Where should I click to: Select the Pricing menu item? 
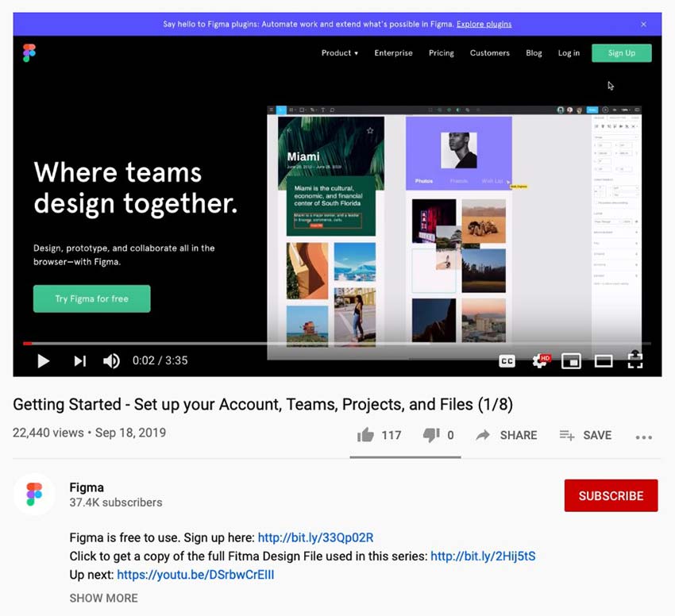(x=442, y=53)
